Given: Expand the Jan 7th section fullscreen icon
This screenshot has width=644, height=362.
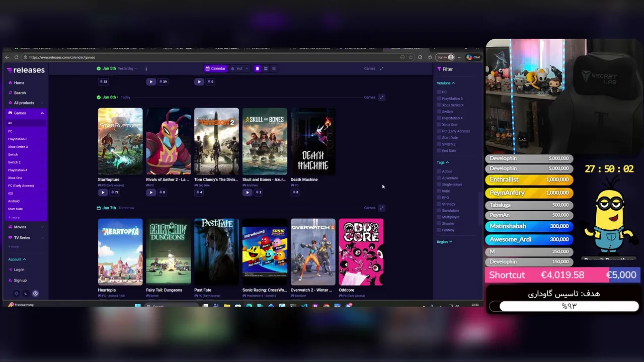Looking at the screenshot, I should tap(381, 208).
